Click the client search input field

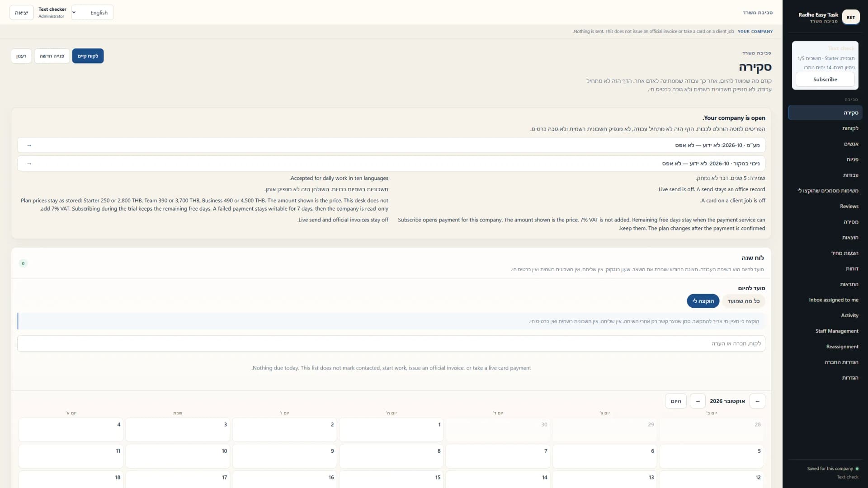tap(391, 343)
